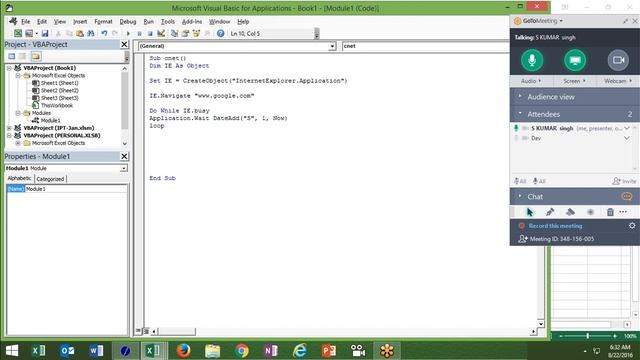640x360 pixels.
Task: Open the GoToMeeting title menu arrow
Action: click(x=561, y=21)
